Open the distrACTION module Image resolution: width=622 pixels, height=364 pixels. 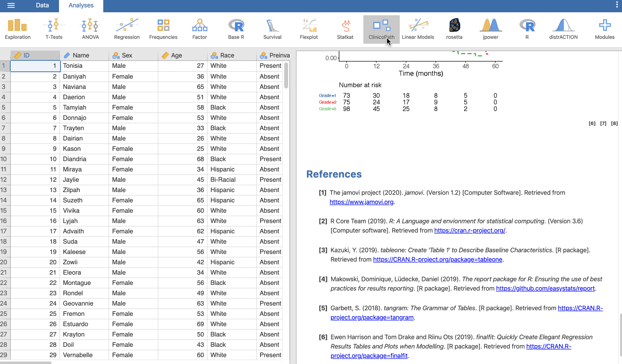563,29
